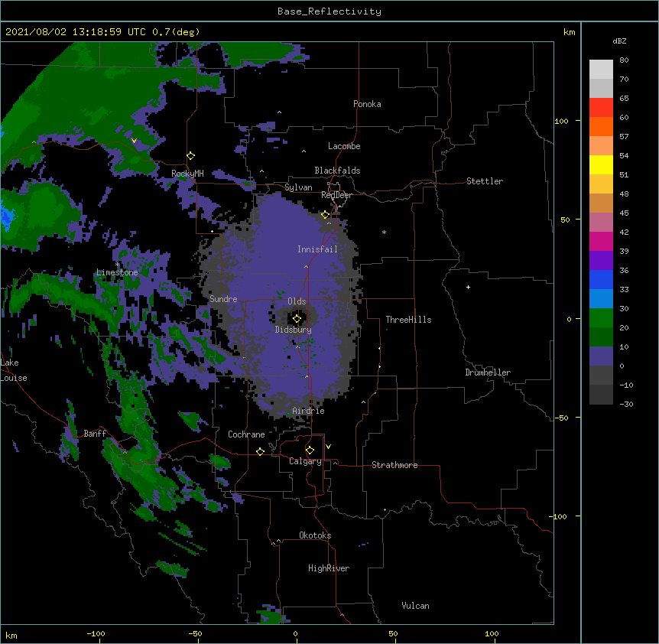The width and height of the screenshot is (659, 644).
Task: Select the ThreeHills label
Action: coord(408,320)
